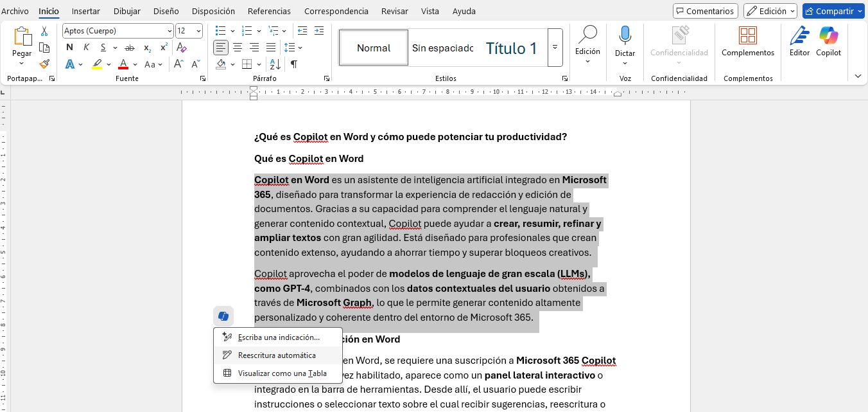Sort text with the A-Z icon
868x412 pixels.
click(275, 64)
